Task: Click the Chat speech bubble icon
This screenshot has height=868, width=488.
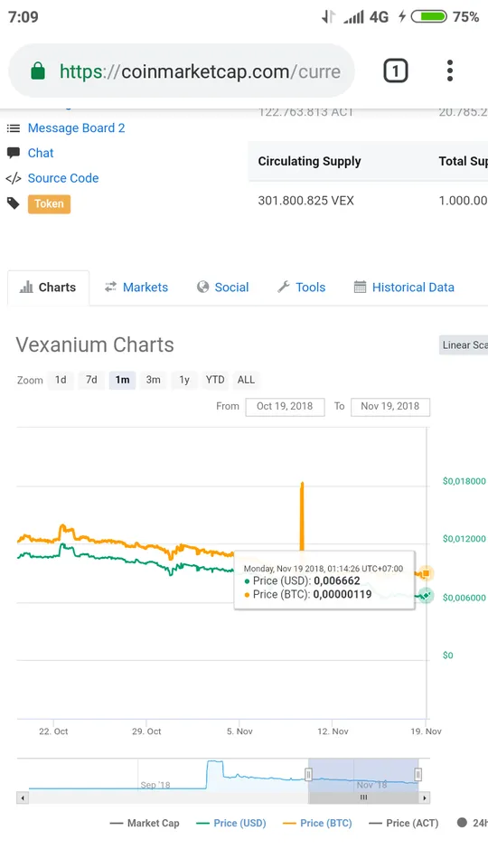Action: pos(14,153)
